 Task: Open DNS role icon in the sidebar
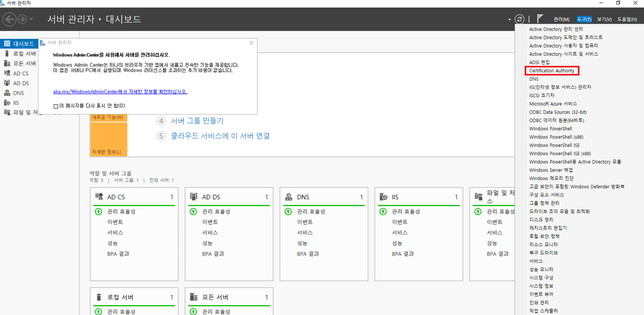7,93
